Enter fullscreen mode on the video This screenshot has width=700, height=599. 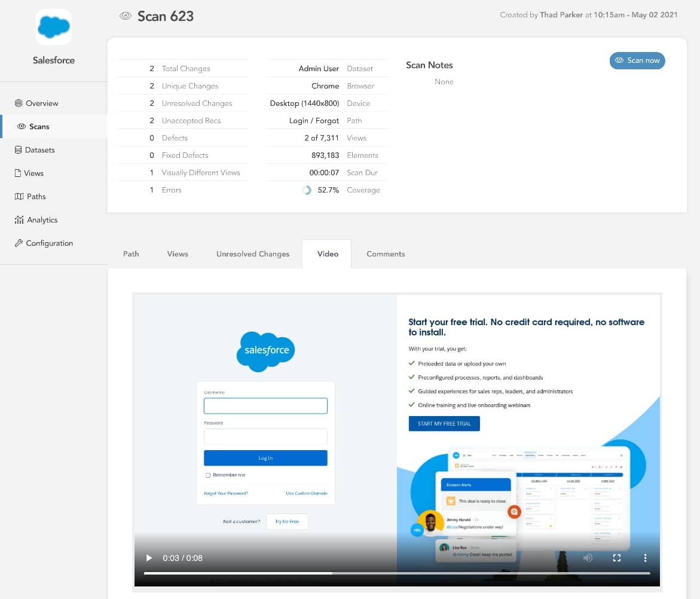[617, 558]
